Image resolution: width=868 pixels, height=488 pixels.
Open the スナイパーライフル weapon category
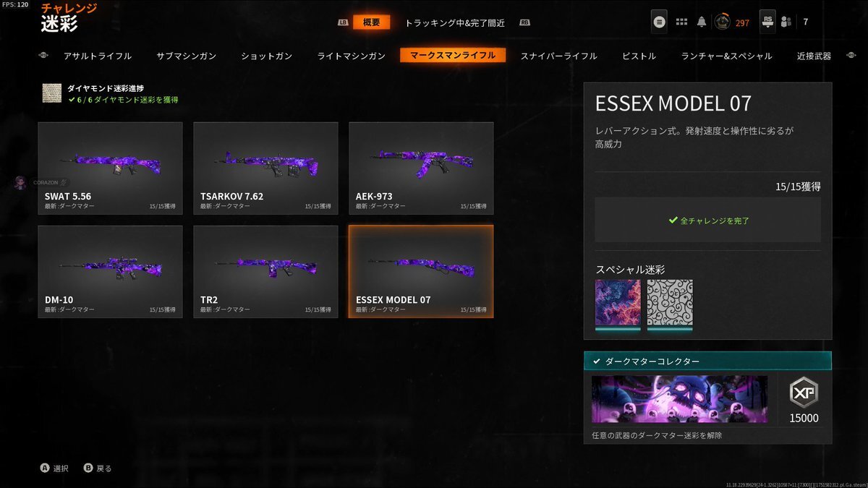(x=559, y=56)
